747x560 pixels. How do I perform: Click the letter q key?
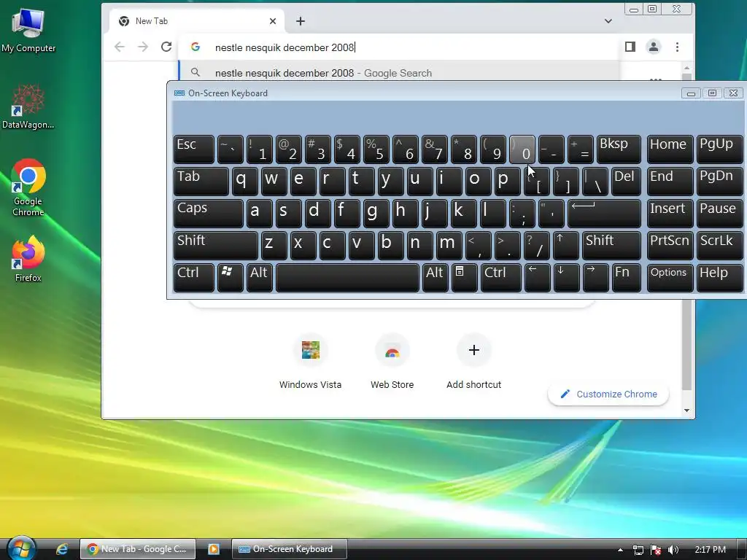244,181
